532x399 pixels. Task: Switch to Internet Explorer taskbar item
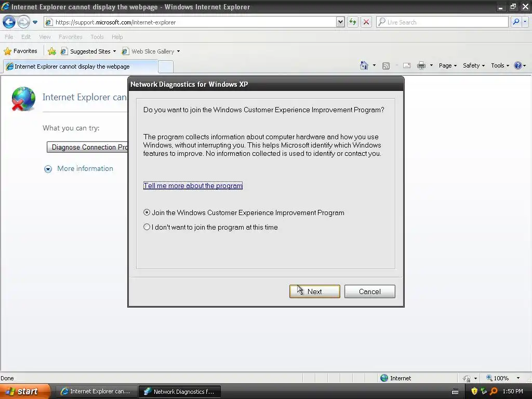[x=96, y=392]
